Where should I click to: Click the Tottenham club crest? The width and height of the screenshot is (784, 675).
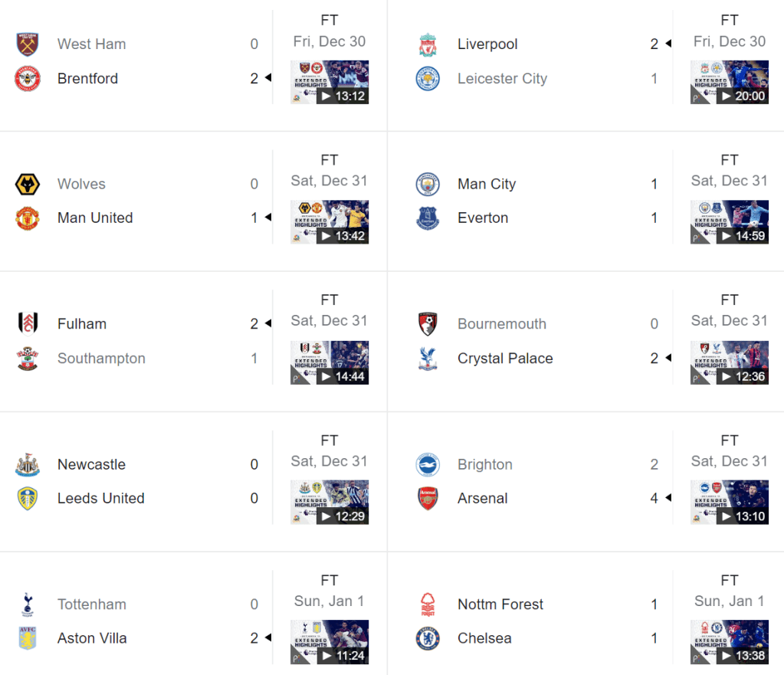pyautogui.click(x=28, y=605)
